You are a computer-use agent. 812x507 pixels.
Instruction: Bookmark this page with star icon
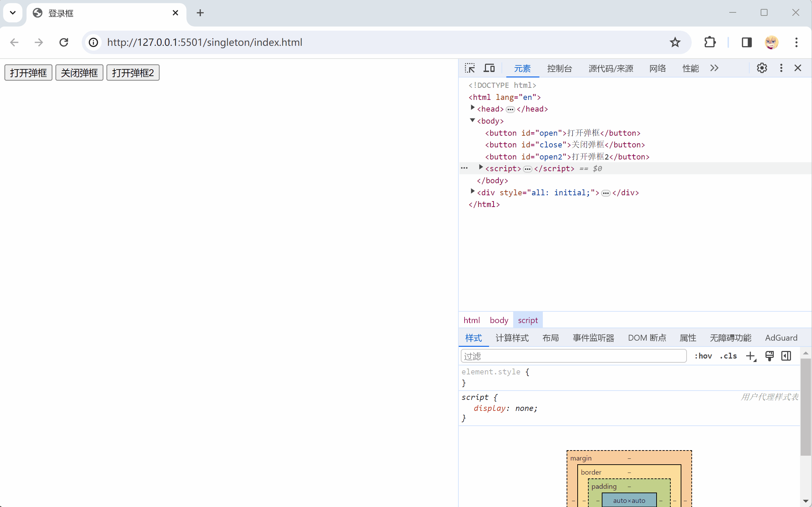(675, 42)
